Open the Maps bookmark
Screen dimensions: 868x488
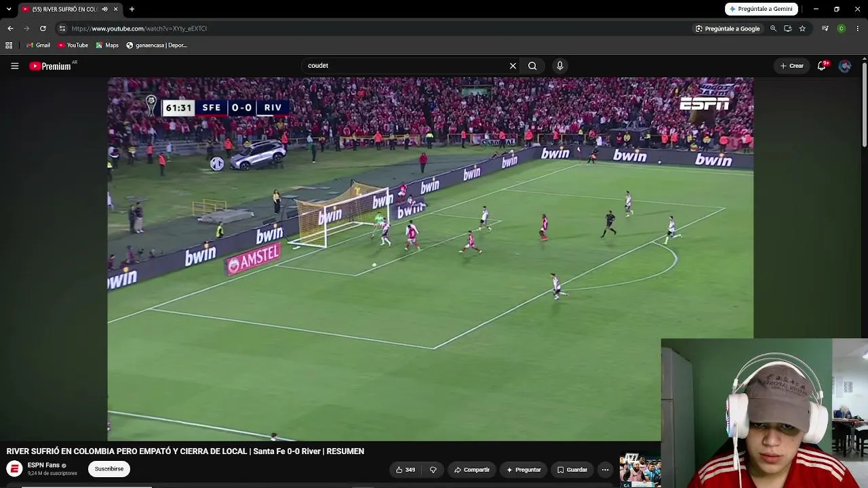(x=107, y=45)
